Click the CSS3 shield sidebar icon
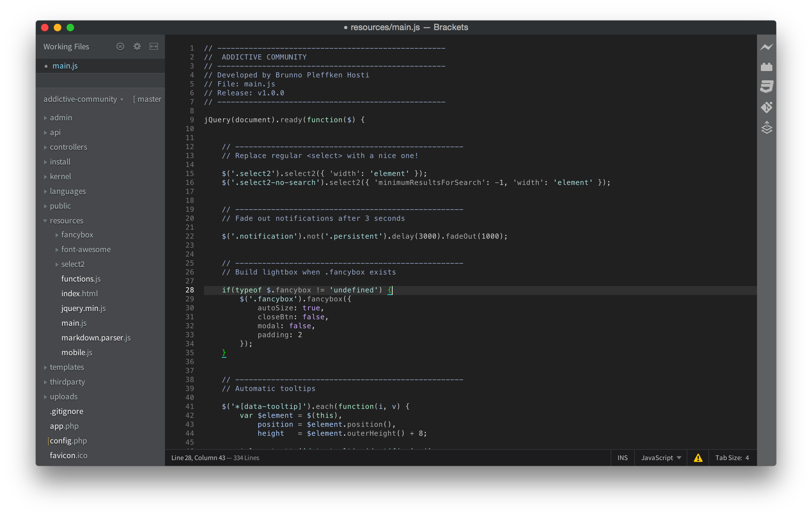The width and height of the screenshot is (812, 517). click(766, 86)
